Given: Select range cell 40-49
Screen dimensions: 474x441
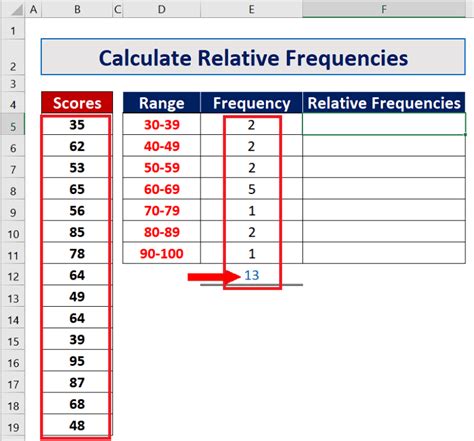Looking at the screenshot, I should [162, 146].
